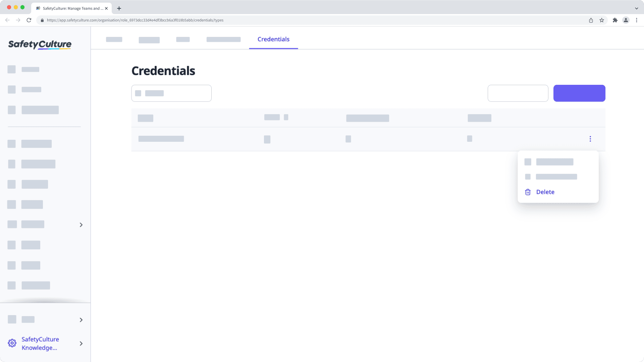Click the lock icon in the address bar
This screenshot has width=644, height=362.
click(42, 20)
